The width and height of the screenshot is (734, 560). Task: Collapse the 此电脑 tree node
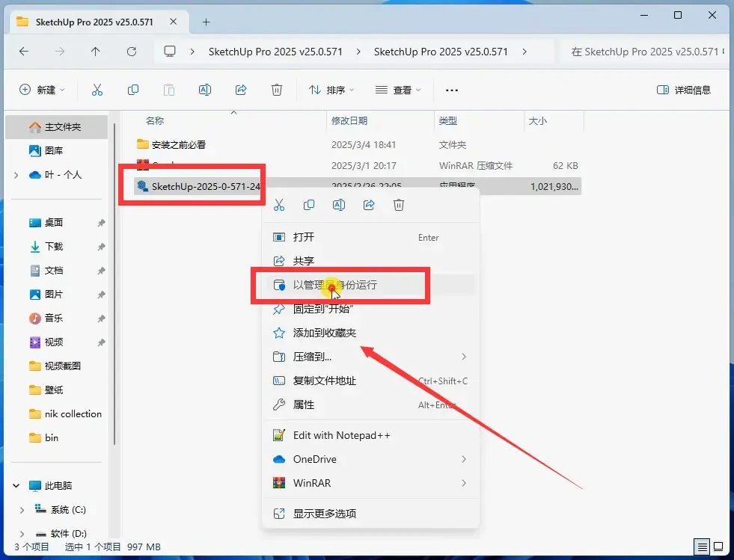(x=16, y=486)
